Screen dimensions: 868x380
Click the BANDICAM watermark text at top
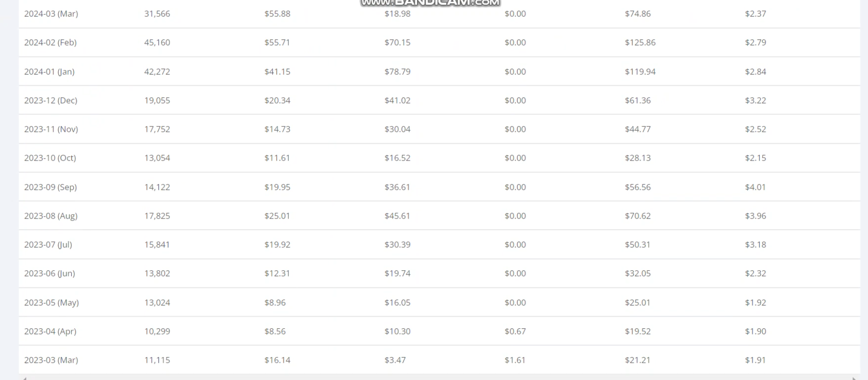(x=430, y=3)
